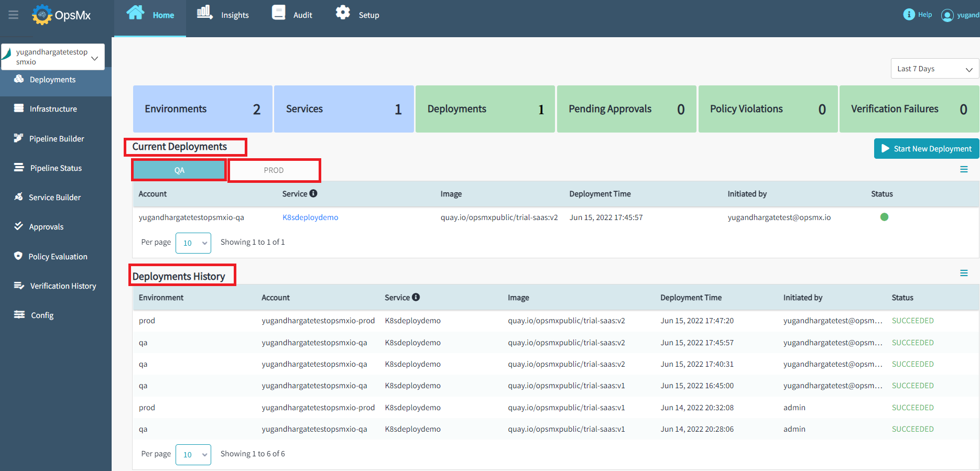Image resolution: width=980 pixels, height=471 pixels.
Task: Open Per page dropdown in Deployments History
Action: click(193, 455)
